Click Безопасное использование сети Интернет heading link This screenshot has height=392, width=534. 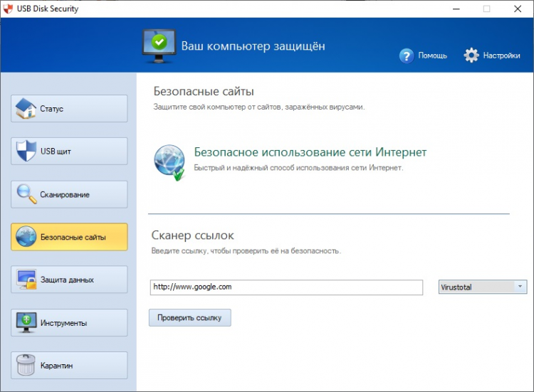click(x=310, y=152)
